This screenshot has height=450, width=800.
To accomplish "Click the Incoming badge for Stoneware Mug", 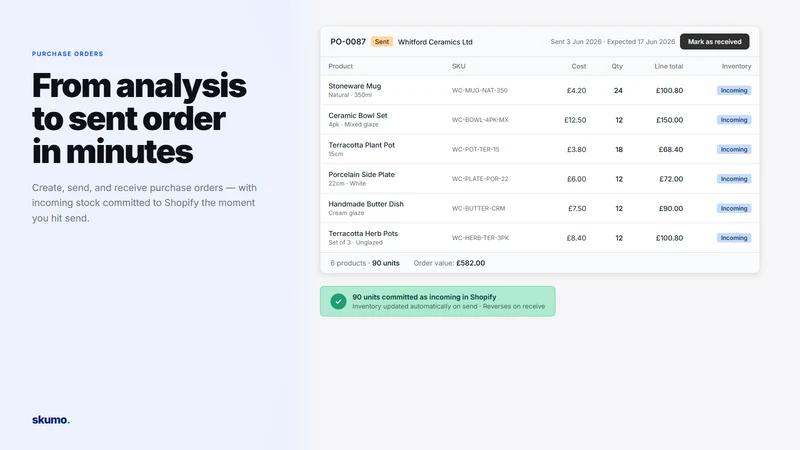I will point(734,90).
